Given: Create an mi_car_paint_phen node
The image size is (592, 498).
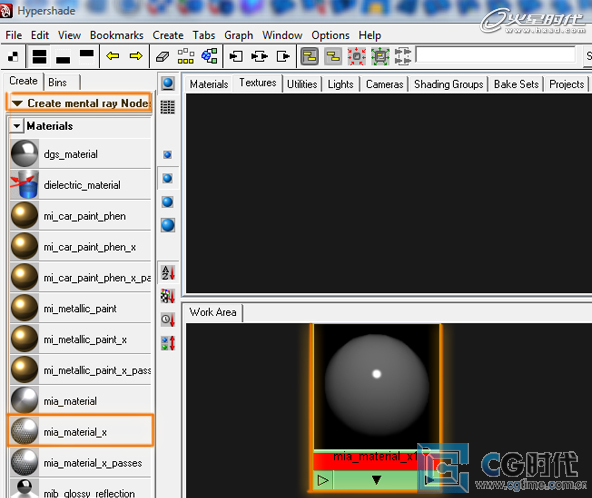Looking at the screenshot, I should 80,216.
